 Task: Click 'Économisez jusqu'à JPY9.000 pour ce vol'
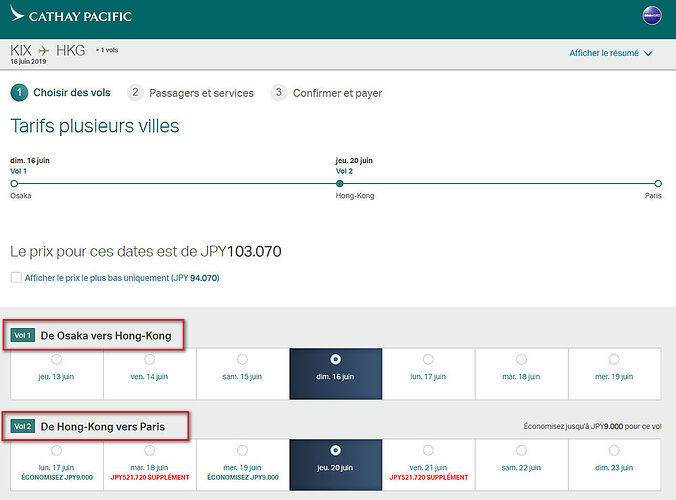(592, 426)
